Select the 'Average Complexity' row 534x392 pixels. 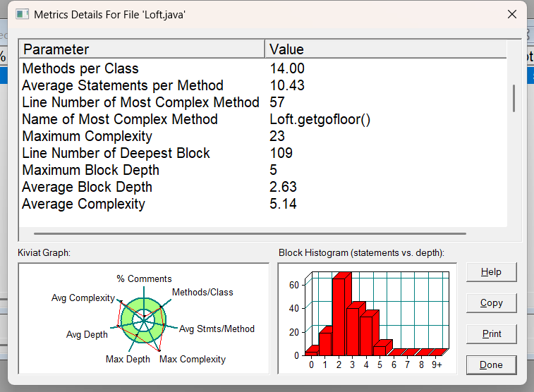pyautogui.click(x=263, y=204)
